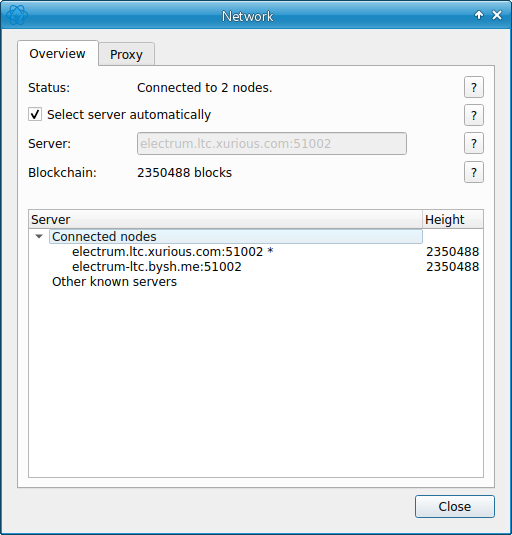Click the roll-up arrow in title bar

coord(479,15)
